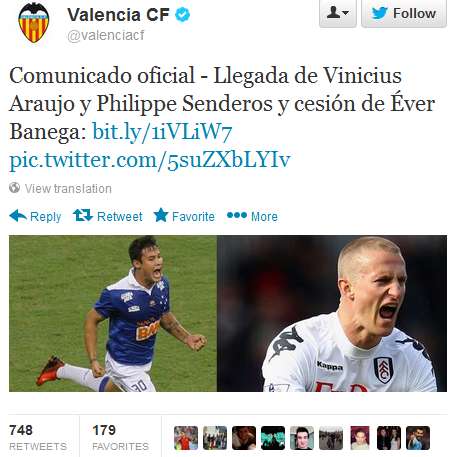Follow the Valencia CF account

(x=404, y=13)
